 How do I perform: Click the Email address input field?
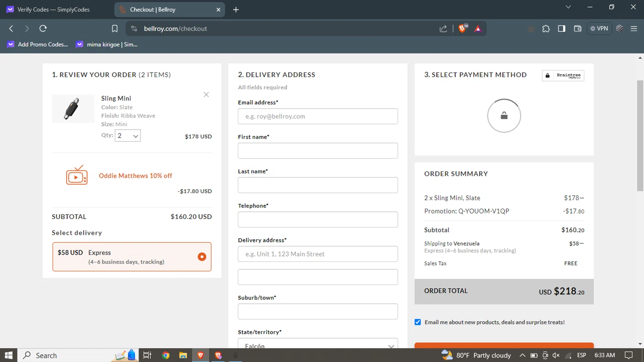pyautogui.click(x=318, y=116)
